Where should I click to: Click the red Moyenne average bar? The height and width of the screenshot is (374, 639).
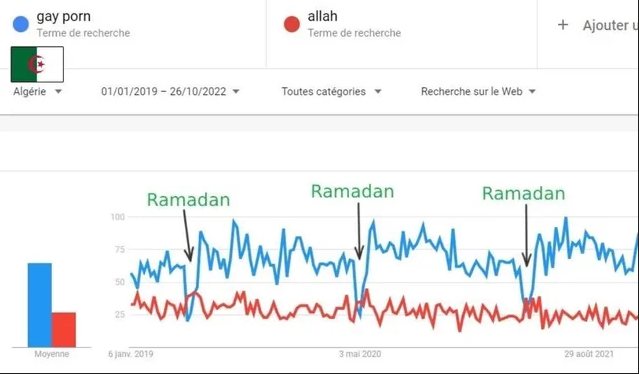coord(64,330)
